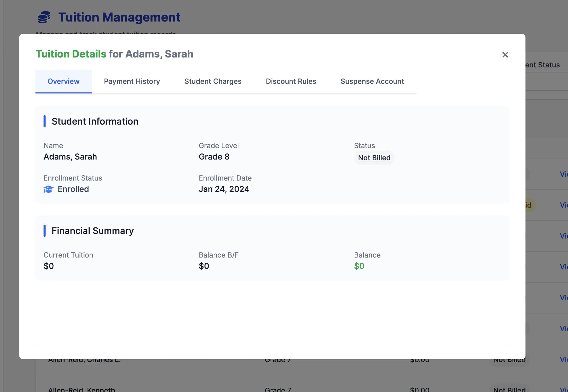Click the Enrollment Status label
Viewport: 568px width, 392px height.
[x=73, y=178]
